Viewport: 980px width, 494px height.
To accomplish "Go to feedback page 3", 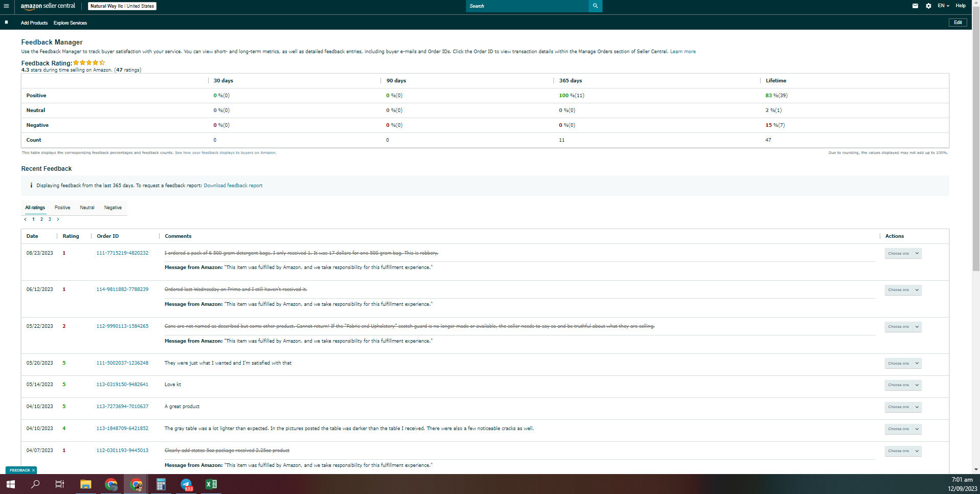I will click(x=50, y=219).
